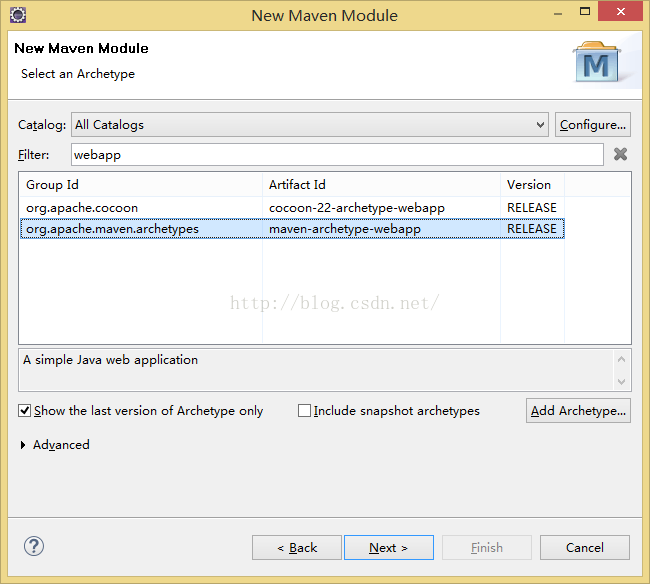Minimize the New Maven Module window
This screenshot has width=650, height=584.
click(x=558, y=13)
